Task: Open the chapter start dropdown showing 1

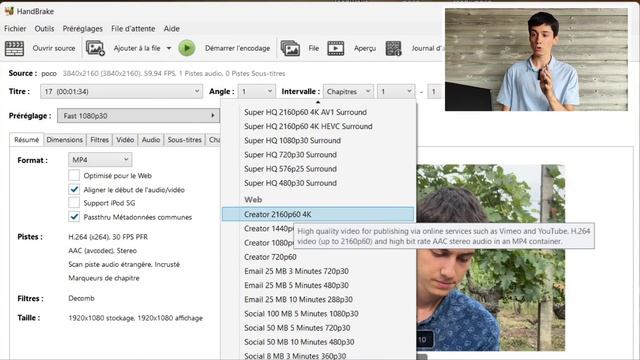Action: coord(396,91)
